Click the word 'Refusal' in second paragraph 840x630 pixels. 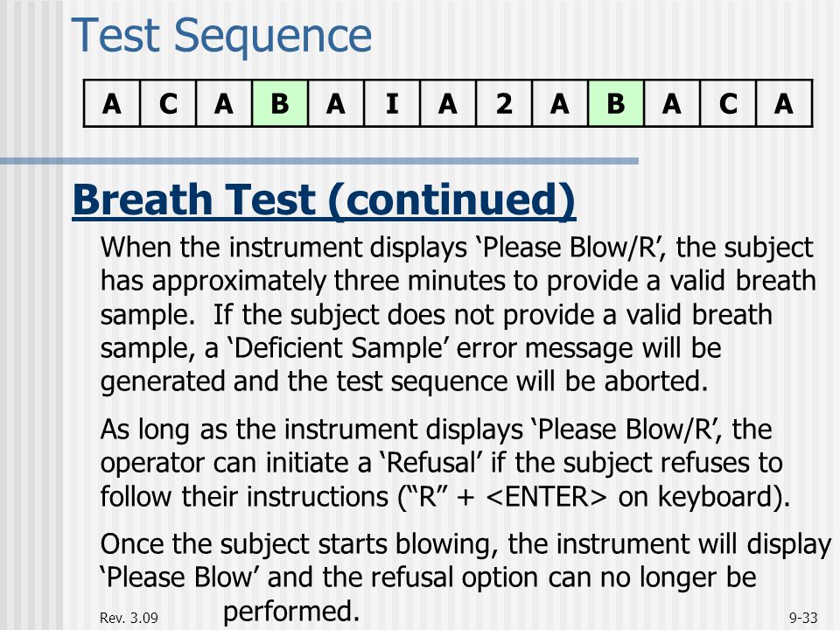point(431,463)
